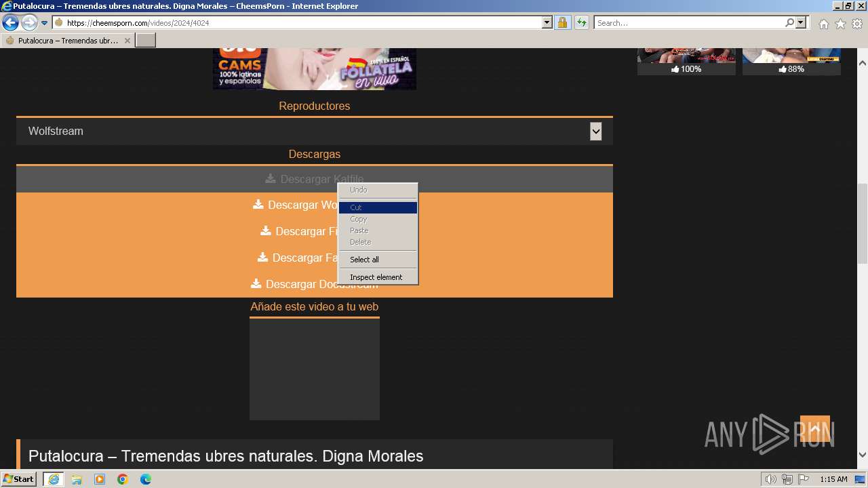
Task: Open File Explorer from the taskbar
Action: pyautogui.click(x=77, y=479)
